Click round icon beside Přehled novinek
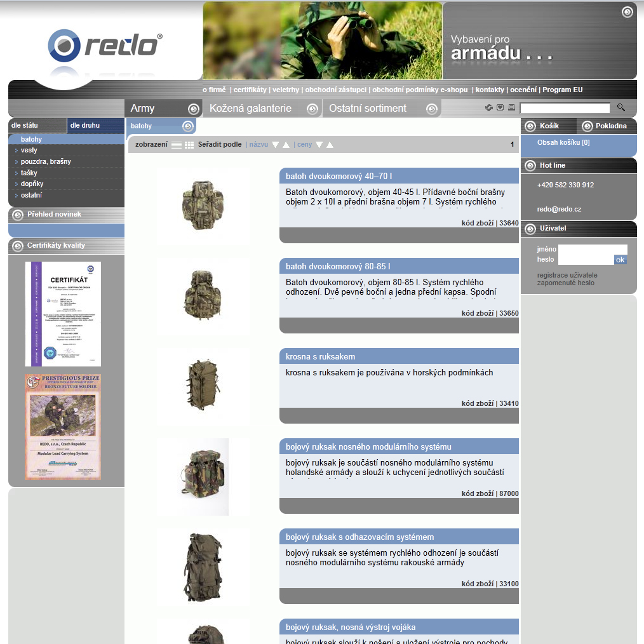This screenshot has height=644, width=644. tap(18, 215)
